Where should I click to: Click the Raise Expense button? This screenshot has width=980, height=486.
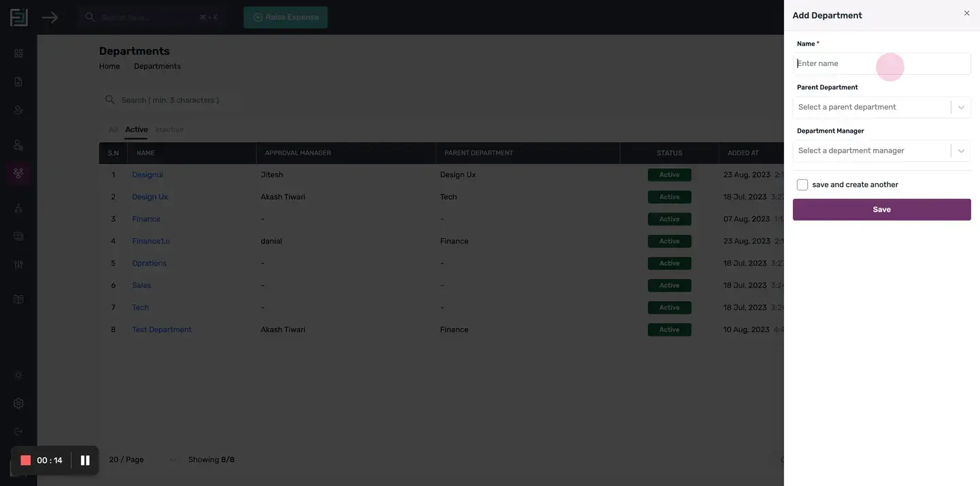[x=286, y=17]
